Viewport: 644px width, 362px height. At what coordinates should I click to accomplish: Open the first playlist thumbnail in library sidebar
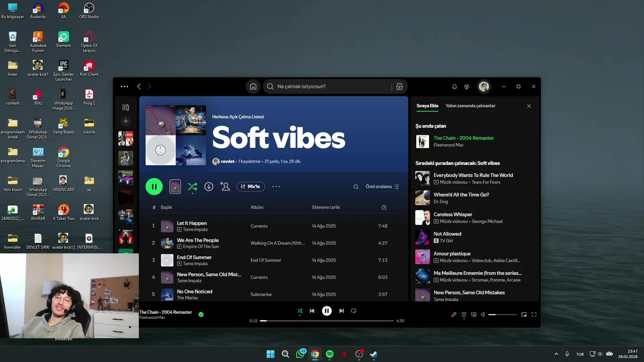[x=126, y=138]
